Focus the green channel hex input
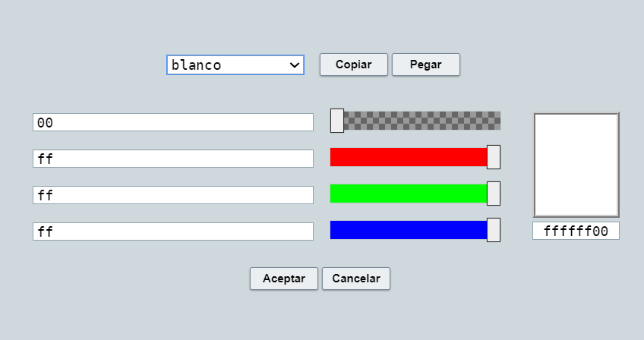This screenshot has width=644, height=340. pos(173,195)
